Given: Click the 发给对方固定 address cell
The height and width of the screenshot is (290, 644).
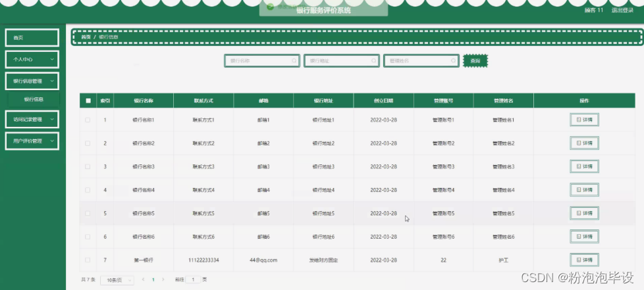Looking at the screenshot, I should 323,260.
